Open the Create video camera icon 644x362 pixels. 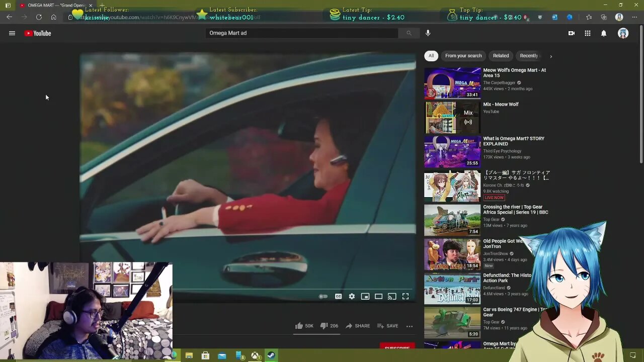[572, 33]
